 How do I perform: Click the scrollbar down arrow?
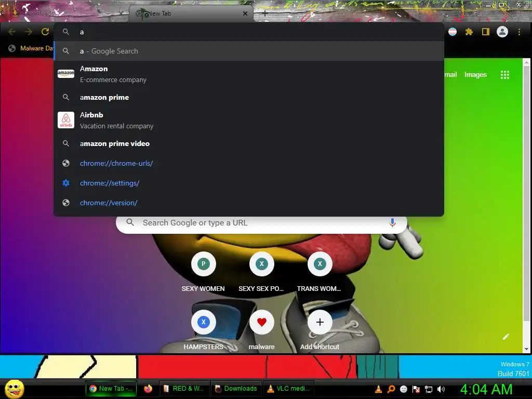(x=526, y=349)
